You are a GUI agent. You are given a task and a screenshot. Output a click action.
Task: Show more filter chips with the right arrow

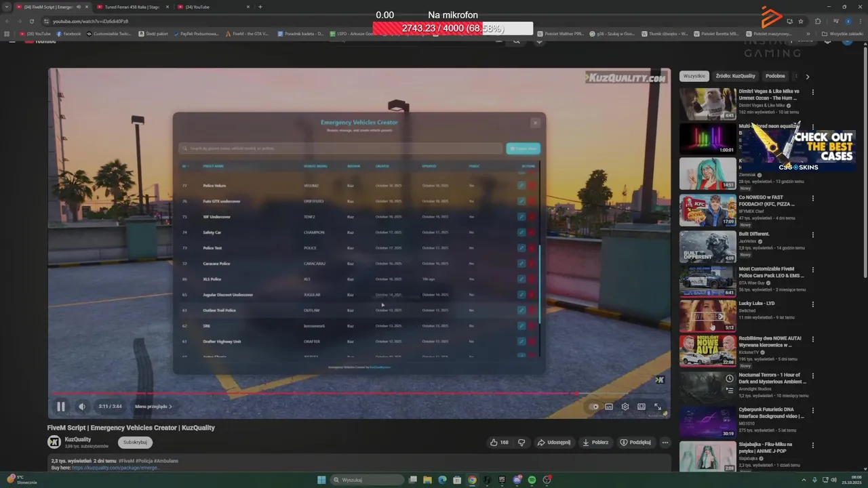click(807, 77)
